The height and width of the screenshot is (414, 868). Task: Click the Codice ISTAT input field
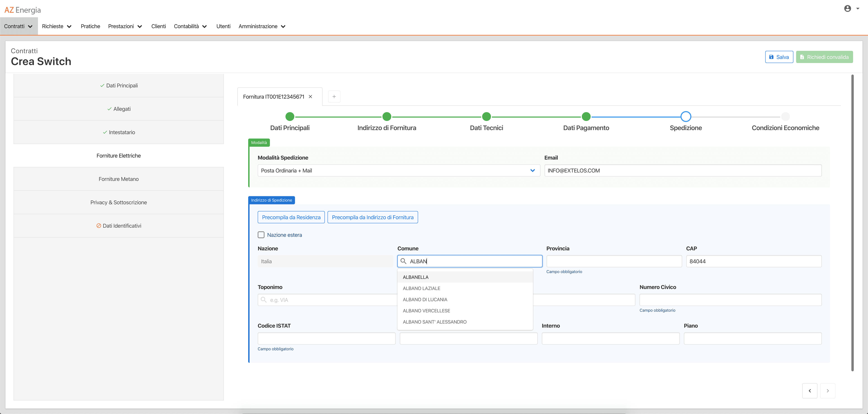[326, 339]
